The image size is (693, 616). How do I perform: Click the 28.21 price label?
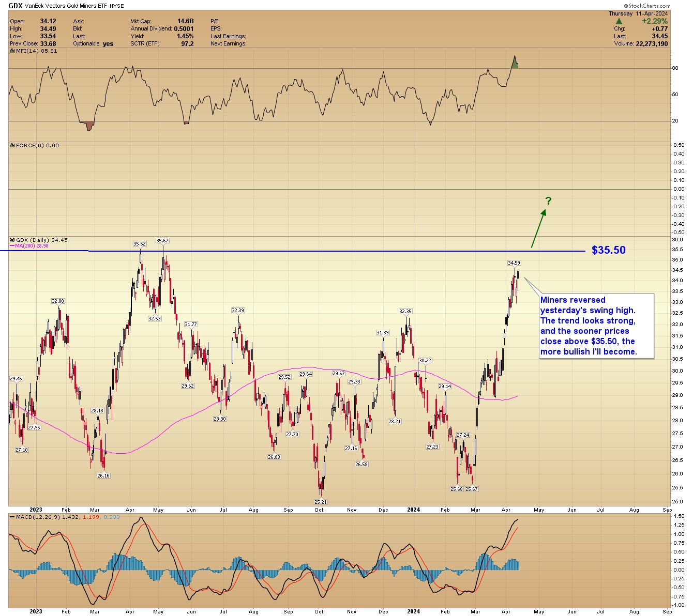(x=395, y=422)
